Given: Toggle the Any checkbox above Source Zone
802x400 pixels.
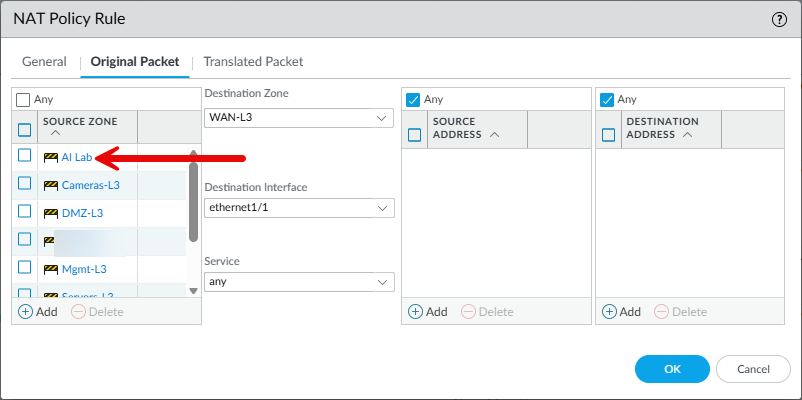Looking at the screenshot, I should [23, 99].
